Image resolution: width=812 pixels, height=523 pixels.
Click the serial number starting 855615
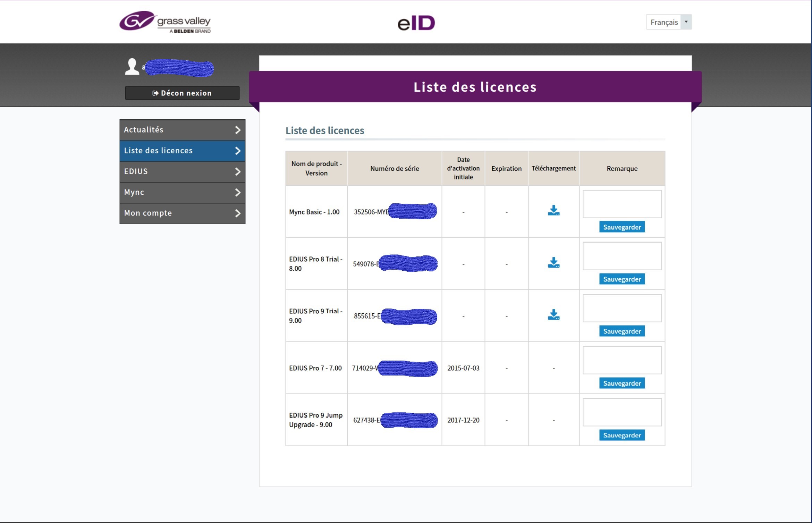pyautogui.click(x=395, y=316)
